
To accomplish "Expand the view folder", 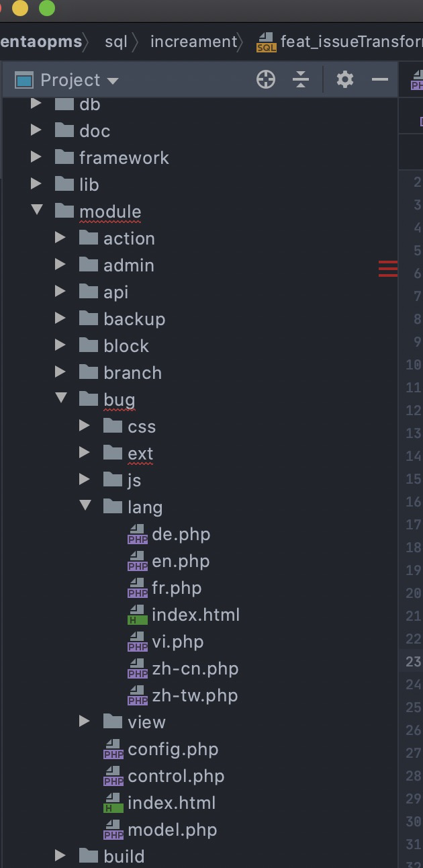I will point(85,722).
